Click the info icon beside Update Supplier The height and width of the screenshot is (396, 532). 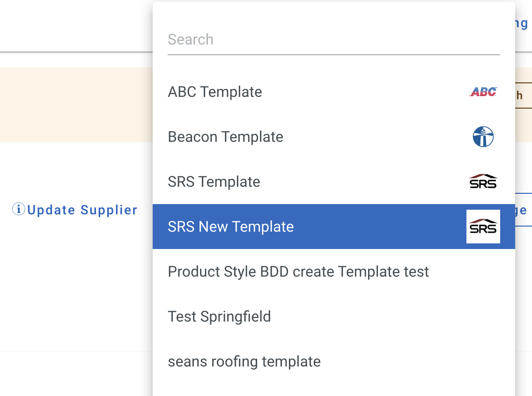[18, 210]
